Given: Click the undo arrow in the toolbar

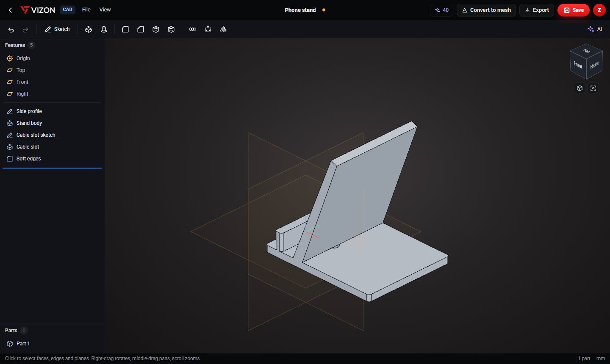Looking at the screenshot, I should [11, 29].
